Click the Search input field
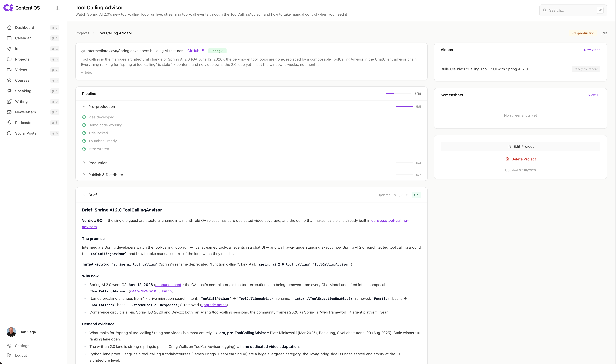 [573, 10]
